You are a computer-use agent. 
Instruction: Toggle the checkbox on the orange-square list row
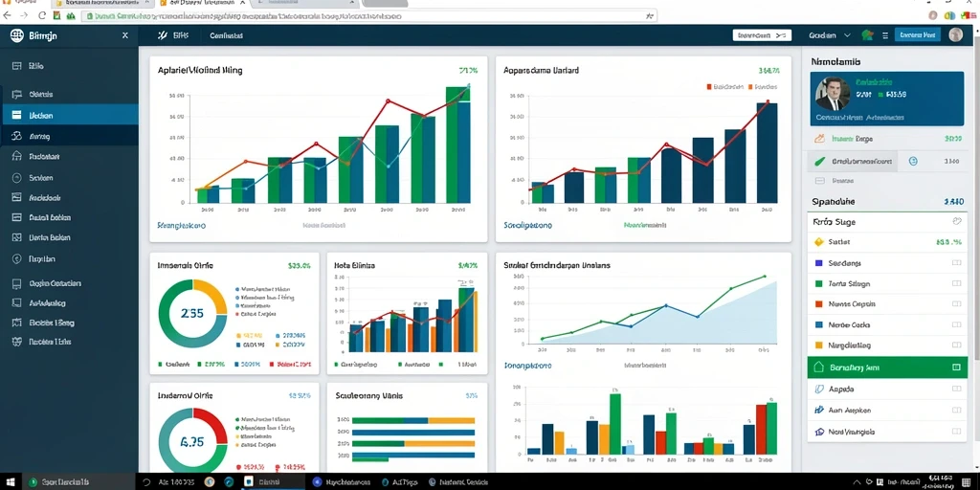tap(956, 304)
